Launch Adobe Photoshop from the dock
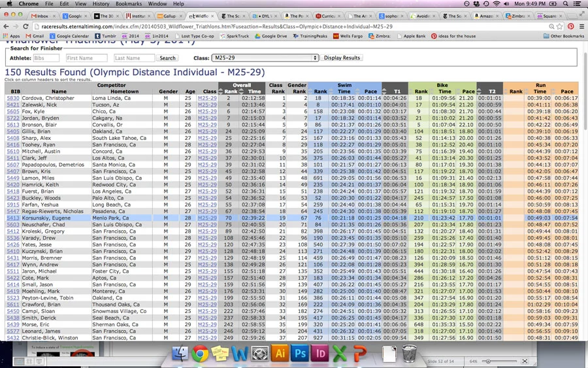588x368 pixels. (x=300, y=354)
